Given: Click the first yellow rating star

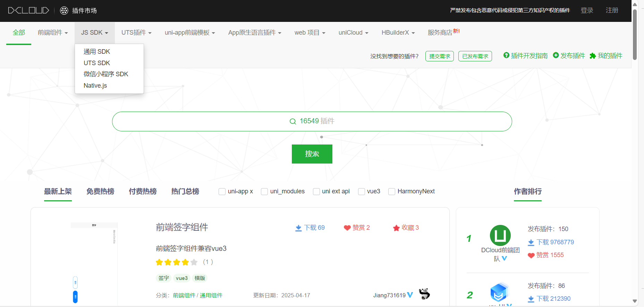Looking at the screenshot, I should pos(159,262).
